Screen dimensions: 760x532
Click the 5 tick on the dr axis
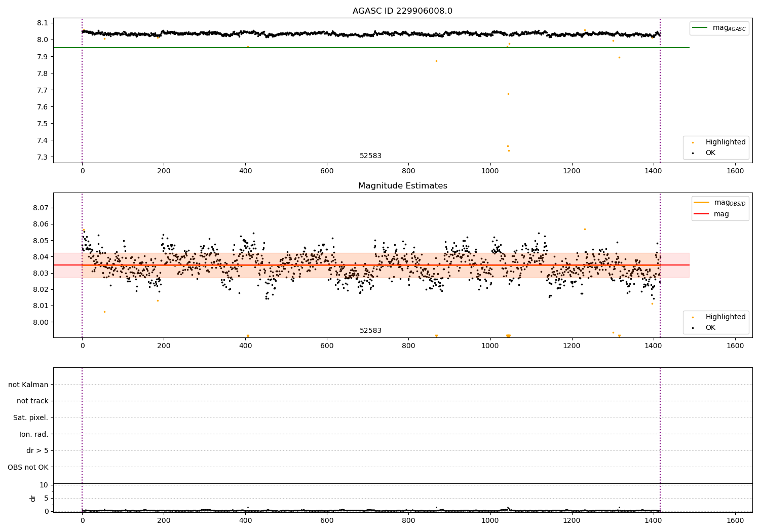coord(46,498)
